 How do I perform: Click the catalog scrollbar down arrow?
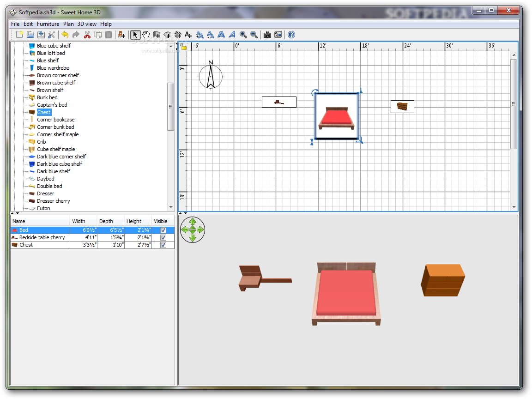coord(171,208)
